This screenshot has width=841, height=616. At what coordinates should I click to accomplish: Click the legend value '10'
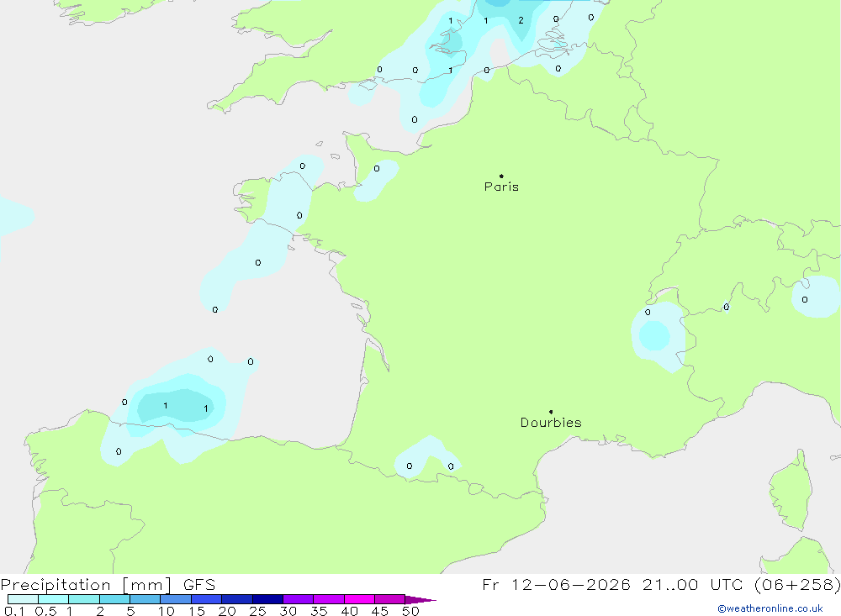tap(167, 611)
